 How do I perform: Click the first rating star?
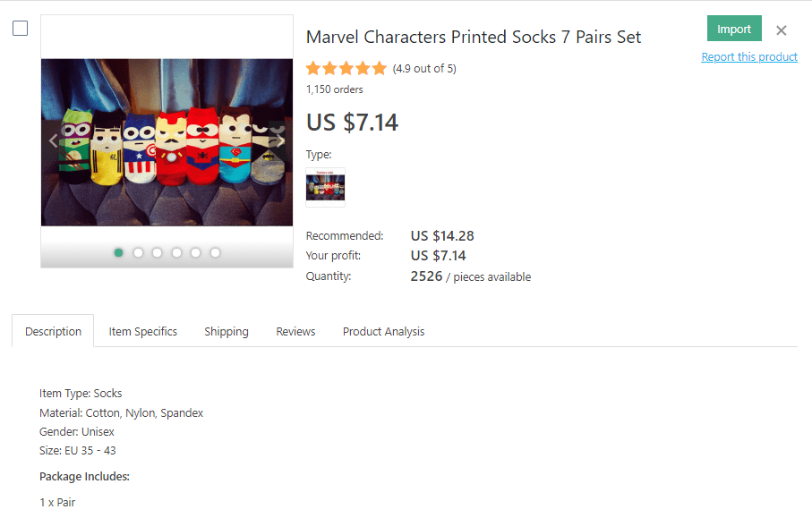pyautogui.click(x=314, y=68)
